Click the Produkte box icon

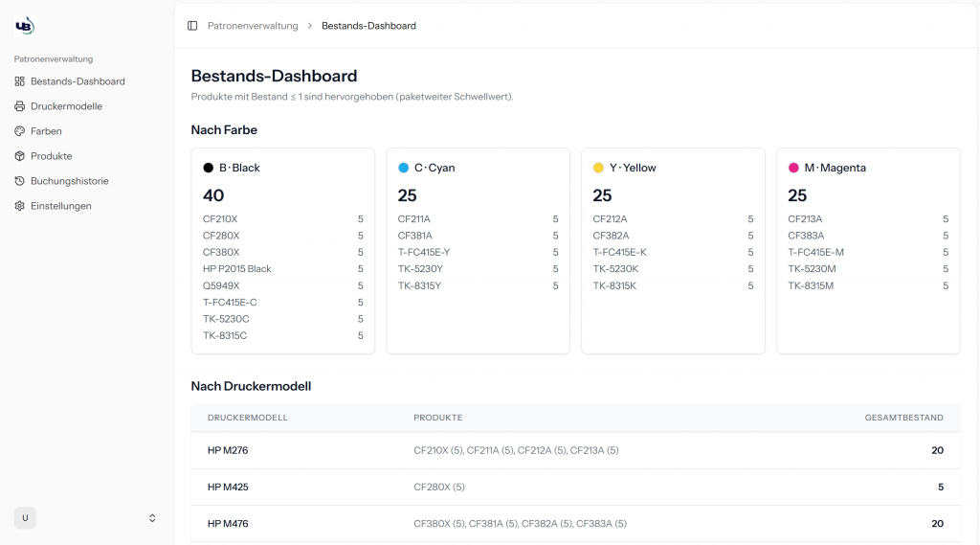[x=19, y=156]
